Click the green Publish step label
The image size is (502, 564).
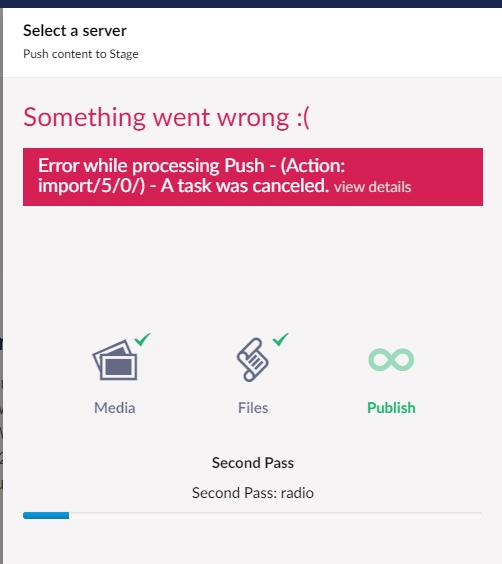tap(391, 408)
